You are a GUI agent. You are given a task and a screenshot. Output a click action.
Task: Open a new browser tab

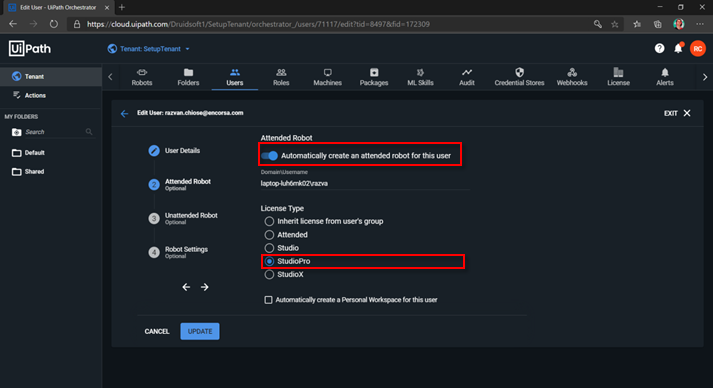click(121, 7)
